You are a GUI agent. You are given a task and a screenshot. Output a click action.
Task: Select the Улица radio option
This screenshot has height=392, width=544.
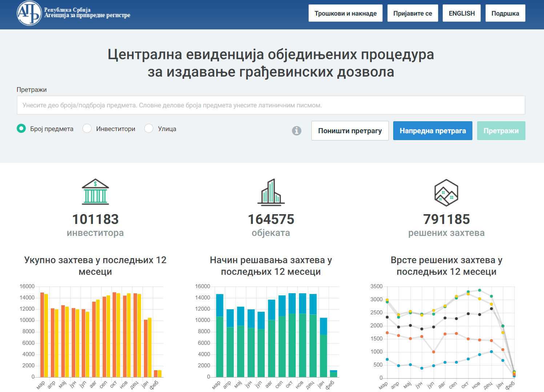pyautogui.click(x=149, y=128)
